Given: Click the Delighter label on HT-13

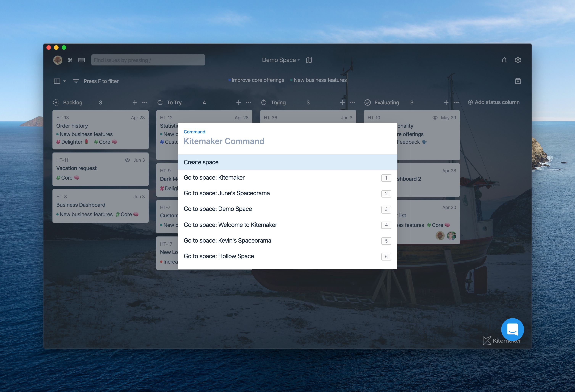Looking at the screenshot, I should (72, 142).
